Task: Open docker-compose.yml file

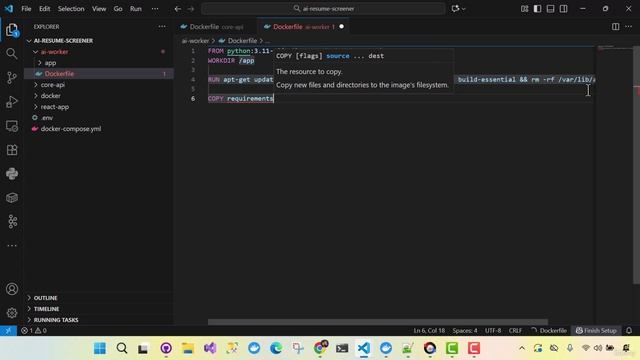Action: coord(99,129)
